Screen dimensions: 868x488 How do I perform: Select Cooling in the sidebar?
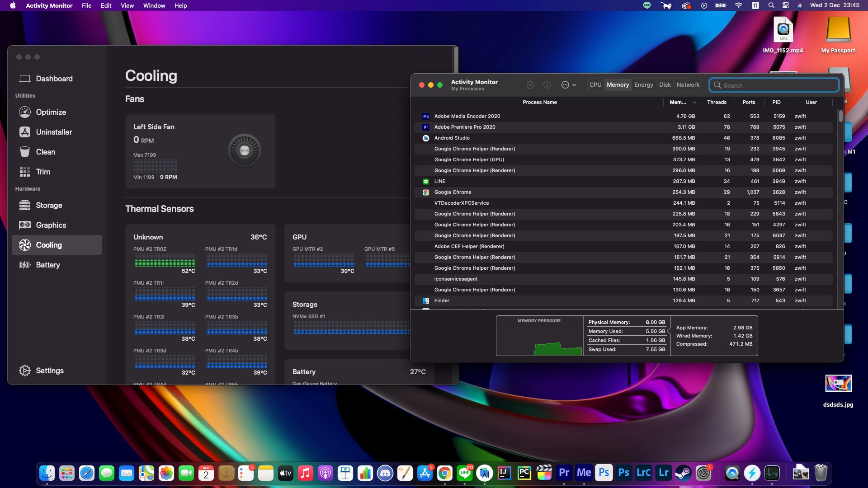tap(57, 245)
